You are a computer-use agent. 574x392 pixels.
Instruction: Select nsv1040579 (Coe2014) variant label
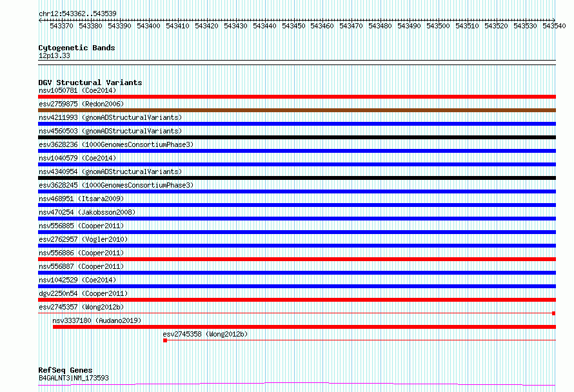click(x=77, y=158)
